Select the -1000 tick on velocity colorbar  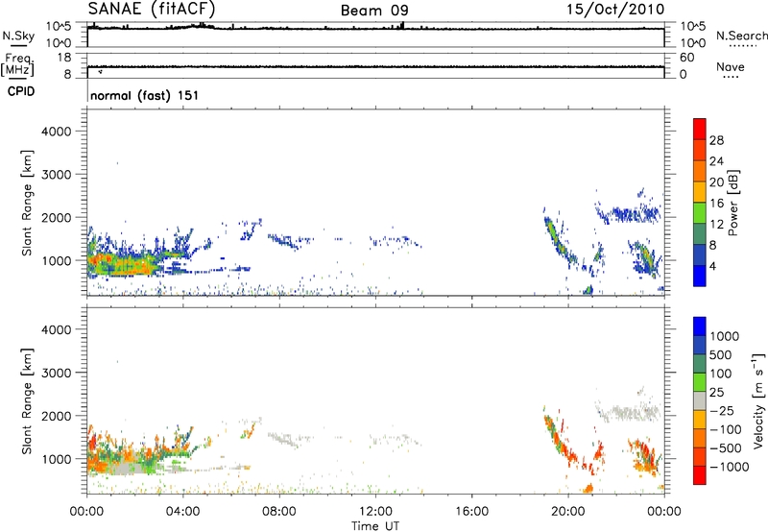(x=729, y=467)
